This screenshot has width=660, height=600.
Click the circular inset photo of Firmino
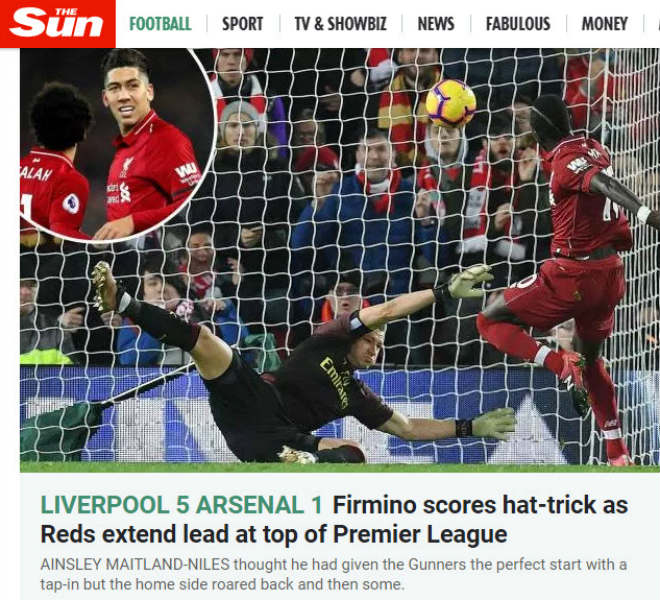116,145
